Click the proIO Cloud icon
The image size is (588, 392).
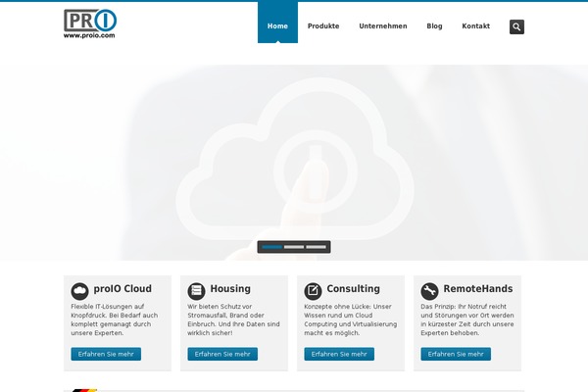coord(80,291)
